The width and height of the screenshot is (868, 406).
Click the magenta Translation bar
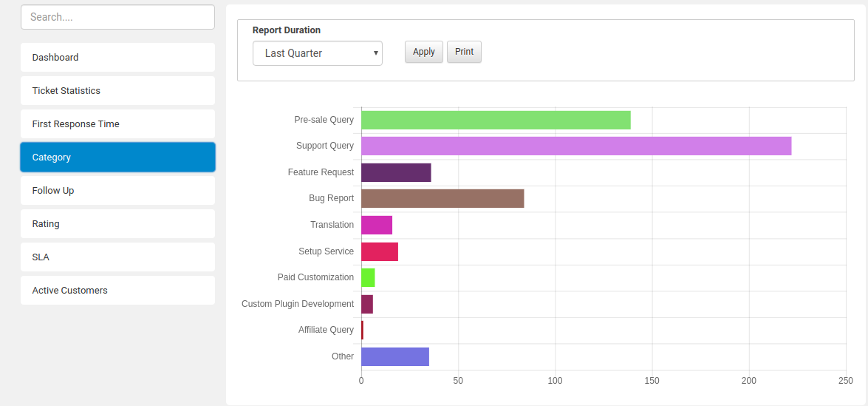click(x=377, y=225)
